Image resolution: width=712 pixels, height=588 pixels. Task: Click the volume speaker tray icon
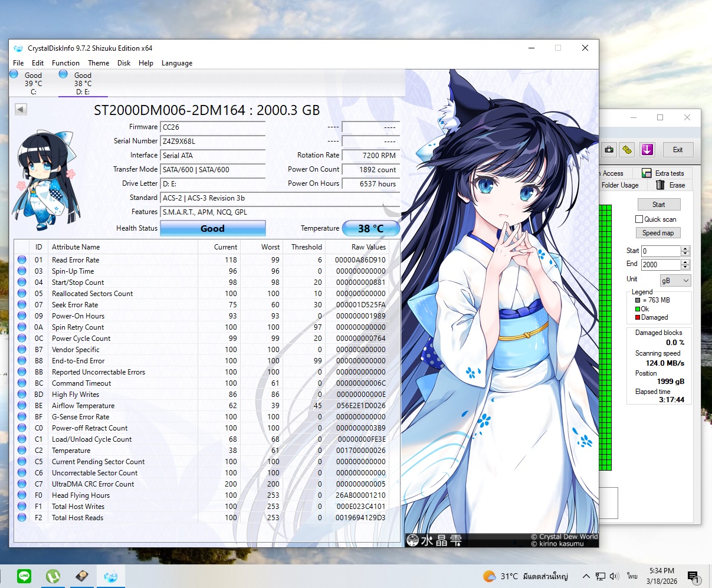point(614,576)
